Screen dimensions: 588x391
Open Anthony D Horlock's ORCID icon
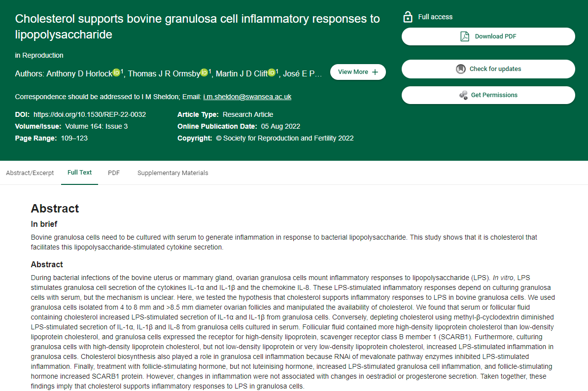[117, 72]
